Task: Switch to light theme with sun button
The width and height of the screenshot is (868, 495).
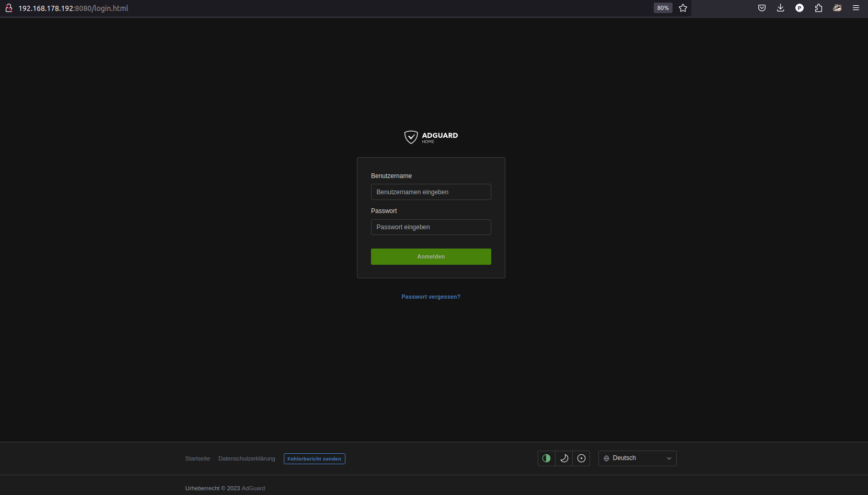Action: click(x=581, y=458)
